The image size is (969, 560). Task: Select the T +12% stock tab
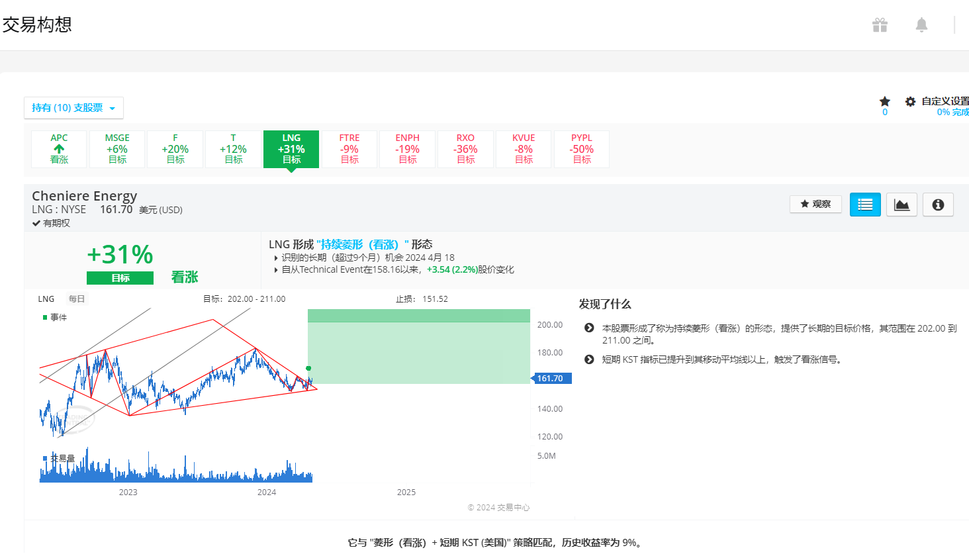(233, 149)
